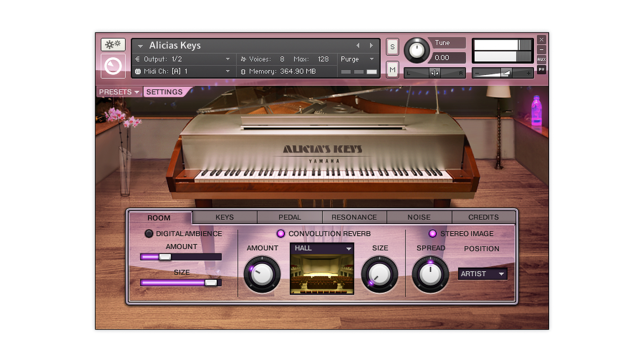Go to previous instrument arrow
Screen dimensions: 644x362
point(358,45)
